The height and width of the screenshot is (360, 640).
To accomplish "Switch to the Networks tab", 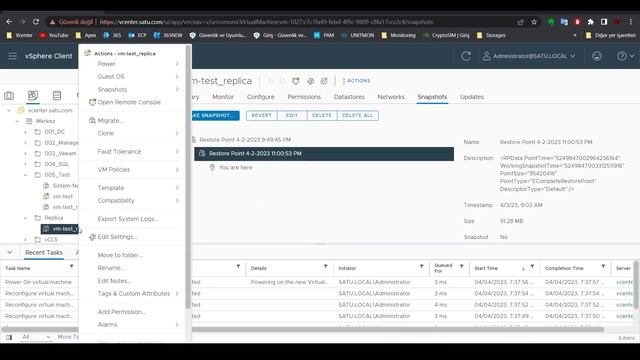I will [x=391, y=97].
